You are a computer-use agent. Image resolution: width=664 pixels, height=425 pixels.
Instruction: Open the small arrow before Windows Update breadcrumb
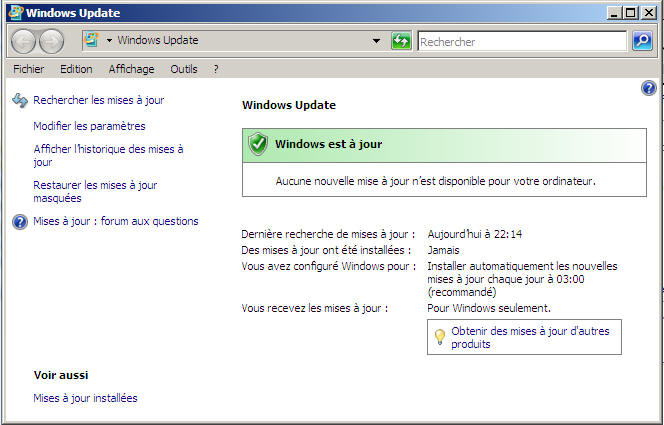[109, 40]
